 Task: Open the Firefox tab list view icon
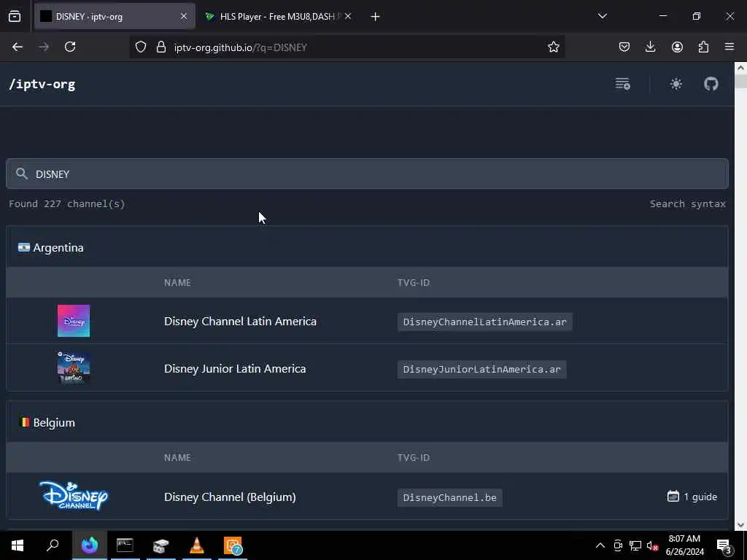click(x=15, y=17)
